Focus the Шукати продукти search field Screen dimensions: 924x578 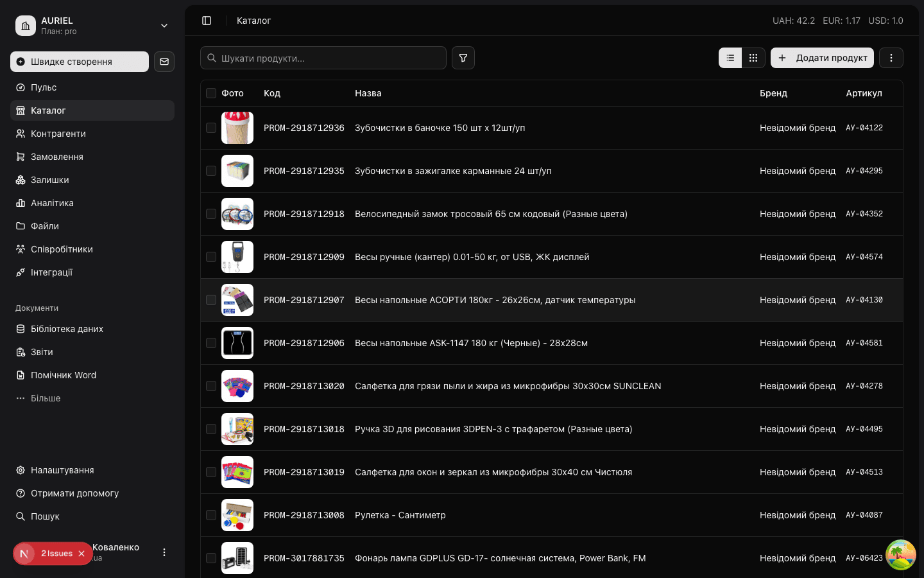click(x=323, y=58)
